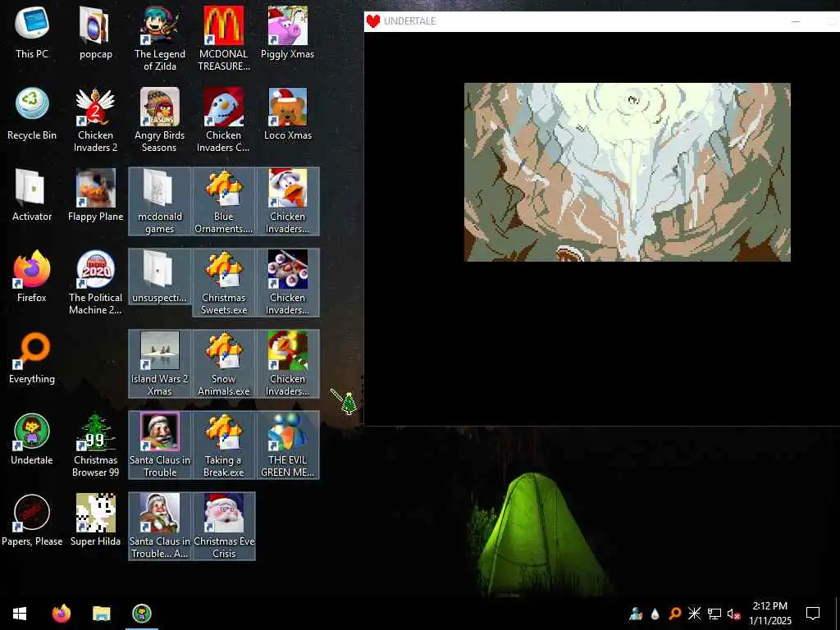Select the Snow Animals.exe icon

[x=223, y=364]
